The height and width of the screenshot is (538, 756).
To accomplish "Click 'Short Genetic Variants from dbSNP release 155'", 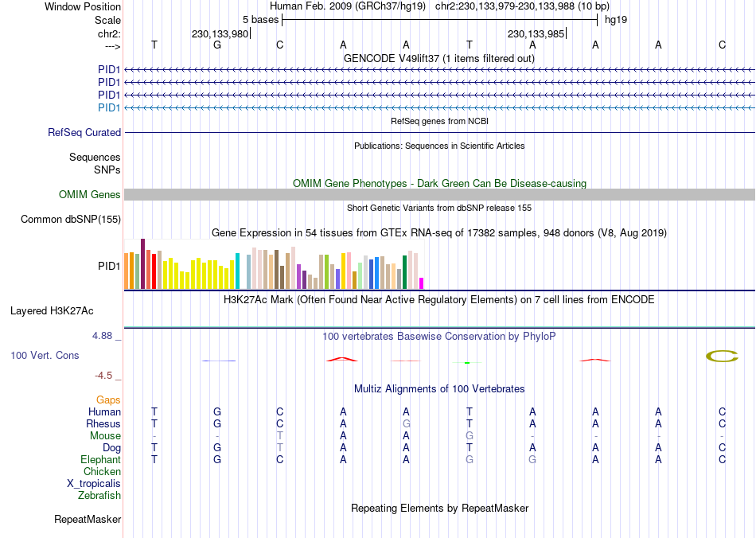I will 439,209.
